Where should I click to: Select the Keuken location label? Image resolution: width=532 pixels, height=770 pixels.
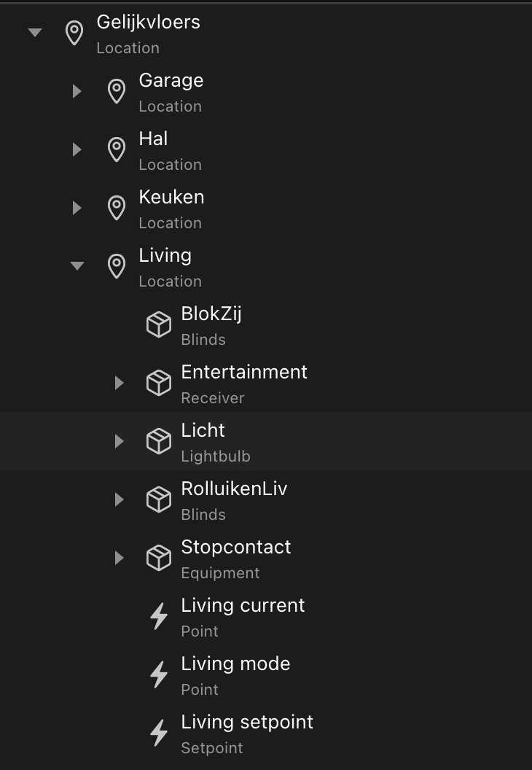[x=171, y=198]
